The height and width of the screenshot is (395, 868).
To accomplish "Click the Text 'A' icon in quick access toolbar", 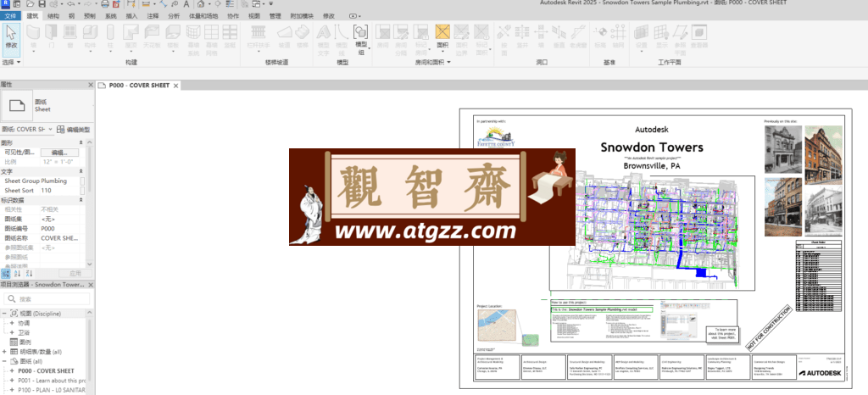I will [x=187, y=4].
